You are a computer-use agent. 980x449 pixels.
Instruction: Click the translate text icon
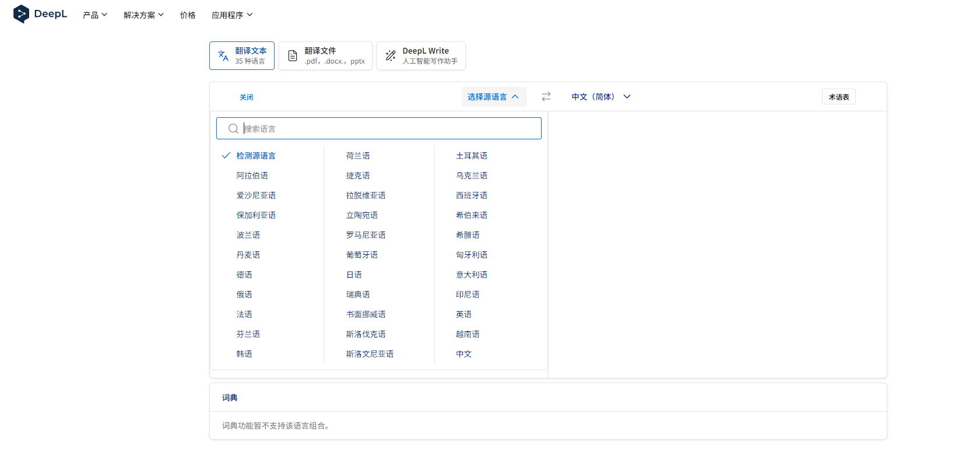[223, 55]
